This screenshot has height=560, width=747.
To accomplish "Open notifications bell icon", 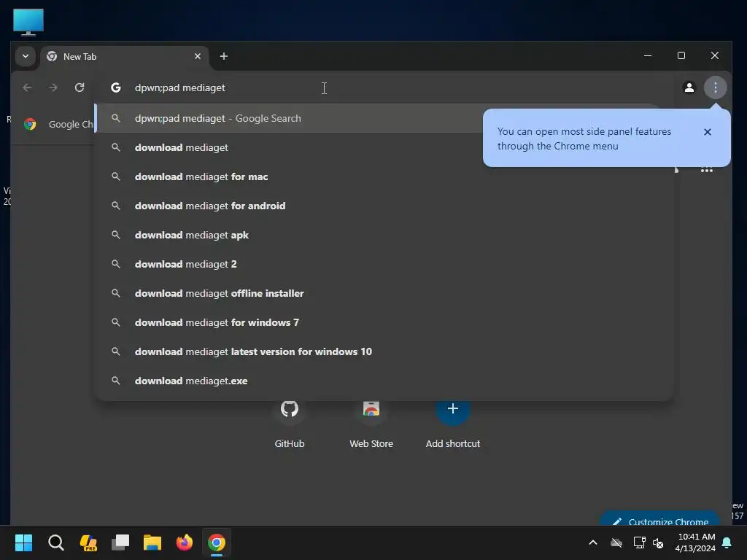I will click(x=727, y=542).
